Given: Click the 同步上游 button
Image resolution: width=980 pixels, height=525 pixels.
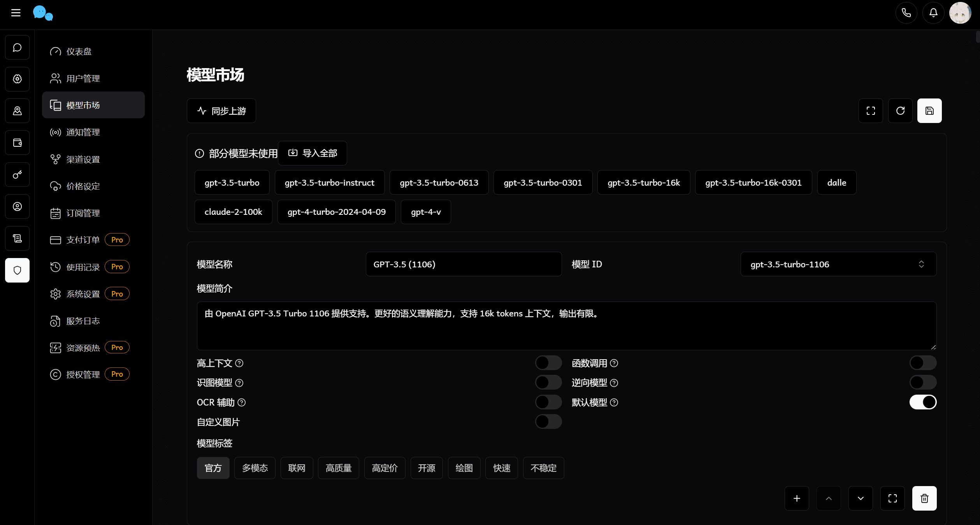Looking at the screenshot, I should [221, 111].
